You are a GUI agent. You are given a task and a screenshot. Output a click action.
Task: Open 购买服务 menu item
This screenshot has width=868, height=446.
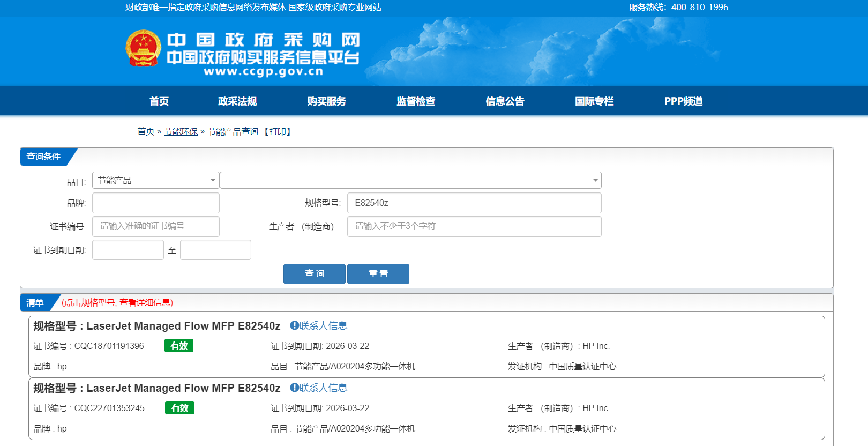click(327, 101)
